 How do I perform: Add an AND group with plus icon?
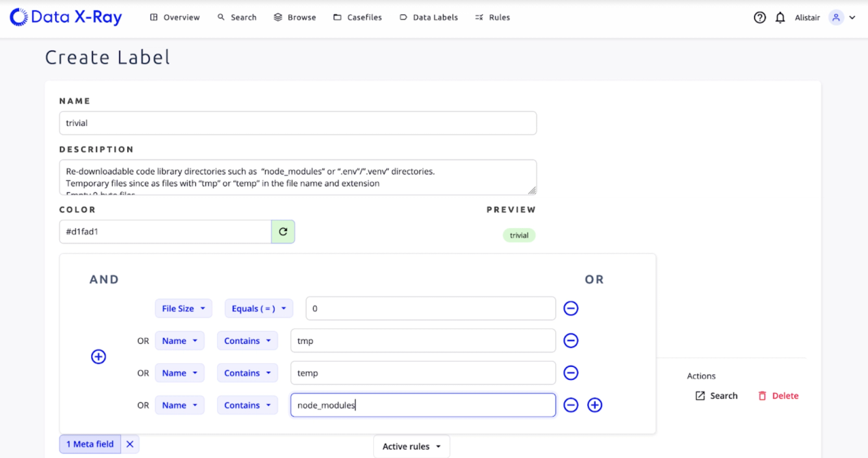[99, 356]
